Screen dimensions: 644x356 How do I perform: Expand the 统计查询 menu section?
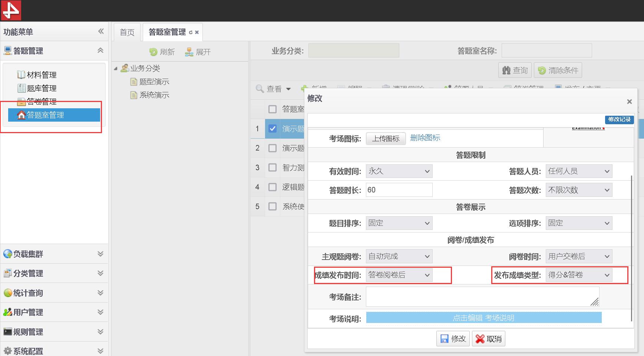click(x=100, y=293)
